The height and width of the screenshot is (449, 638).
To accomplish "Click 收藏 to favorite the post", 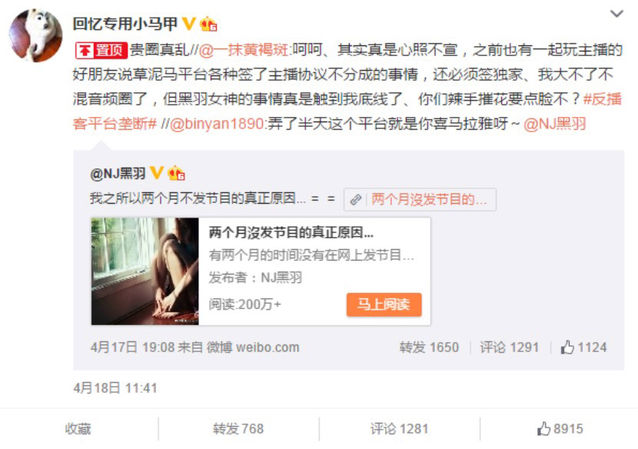I will [78, 429].
